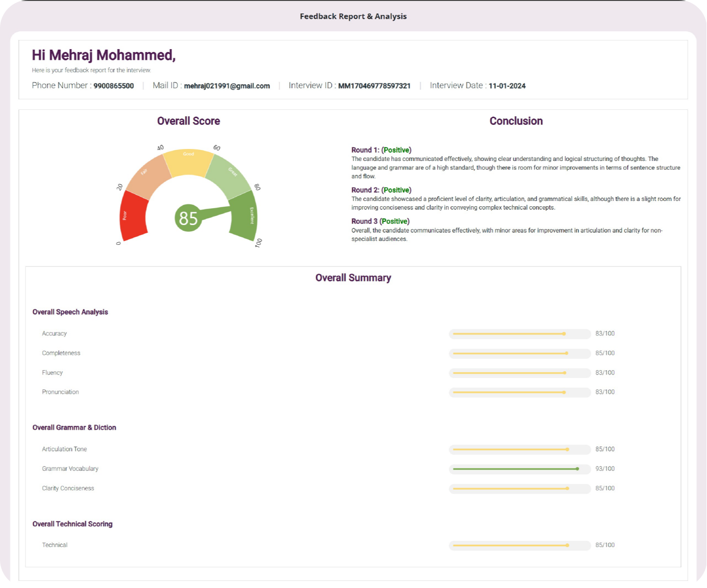Click the Pronunciation progress bar

pyautogui.click(x=520, y=392)
